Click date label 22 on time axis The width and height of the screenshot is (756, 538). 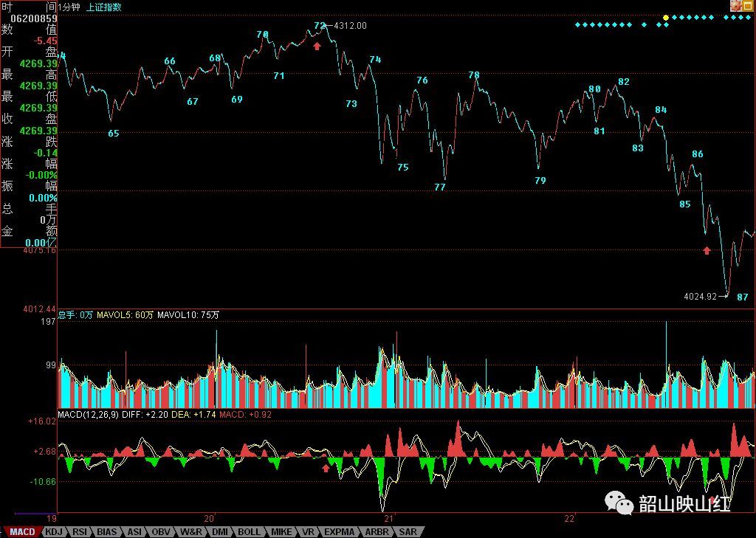point(570,519)
